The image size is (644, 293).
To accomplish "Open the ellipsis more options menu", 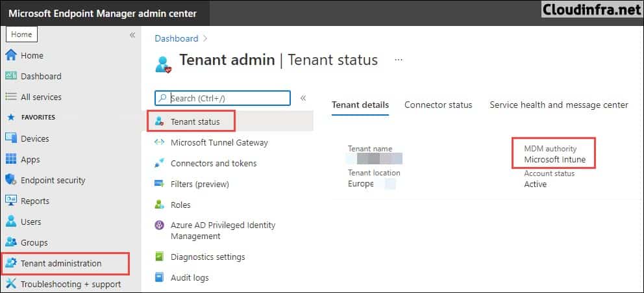I will coord(399,60).
